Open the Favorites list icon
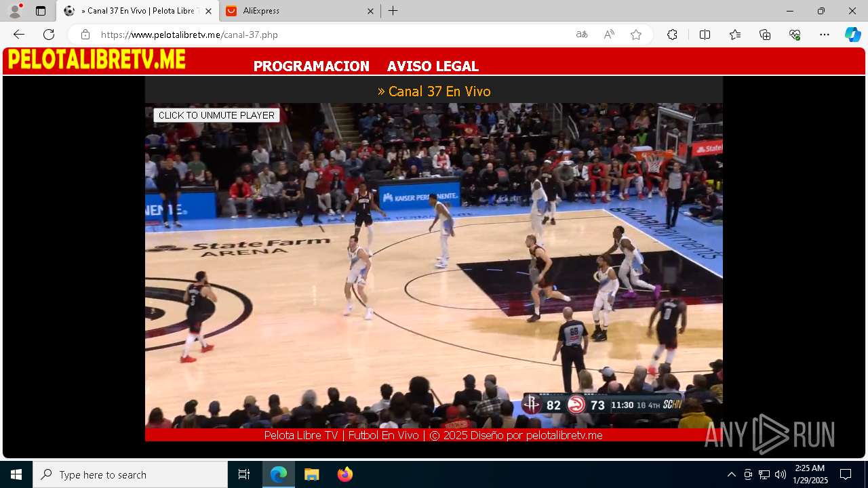868x488 pixels. tap(735, 35)
